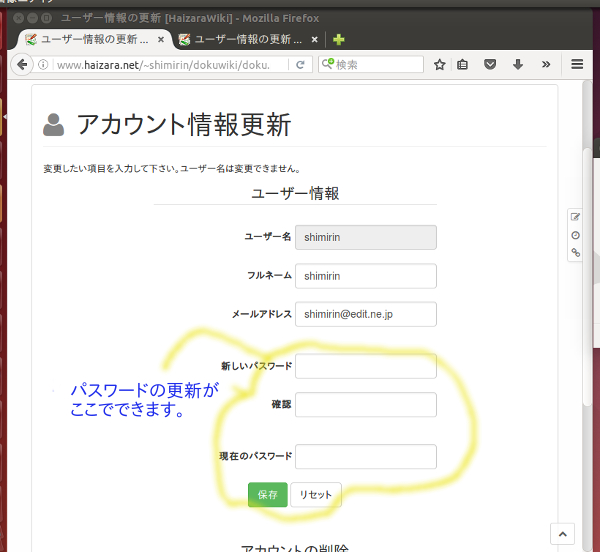Show bookmarks list icon
Viewport: 600px width, 552px height.
pyautogui.click(x=463, y=64)
